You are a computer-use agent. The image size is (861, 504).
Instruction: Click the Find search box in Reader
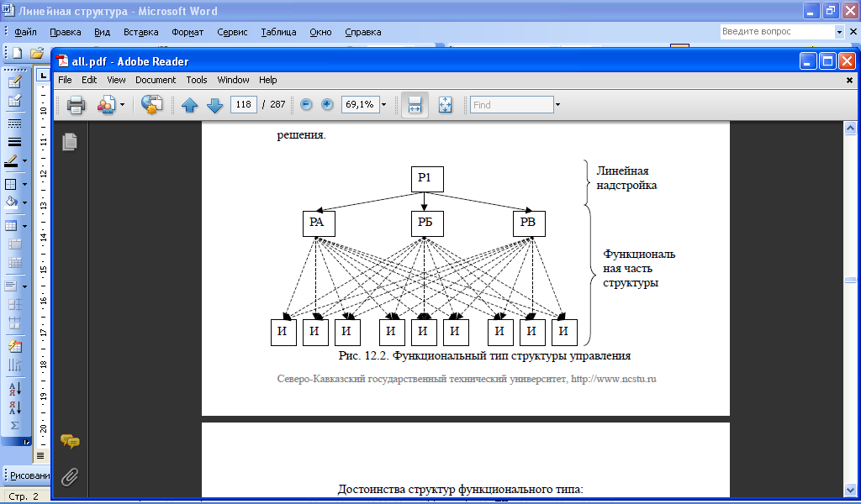pyautogui.click(x=512, y=104)
